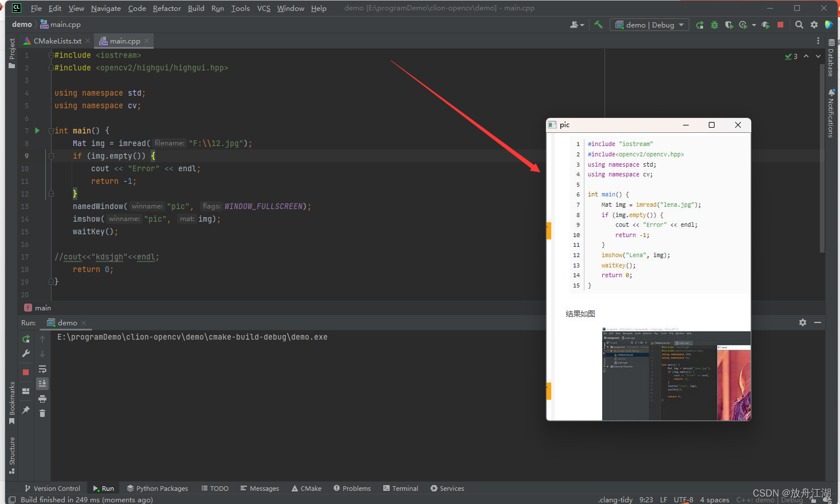Screen dimensions: 840x504
Task: Start debugging with the bug icon
Action: 714,25
